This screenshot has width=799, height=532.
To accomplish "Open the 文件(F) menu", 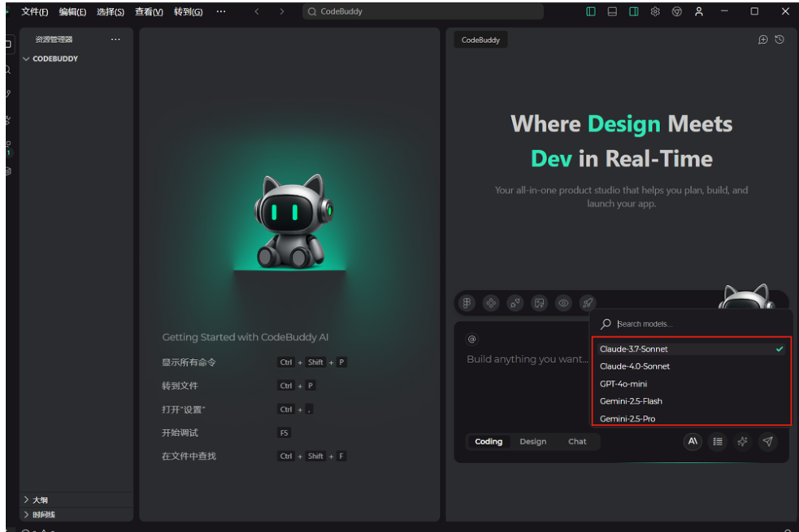I will coord(35,11).
